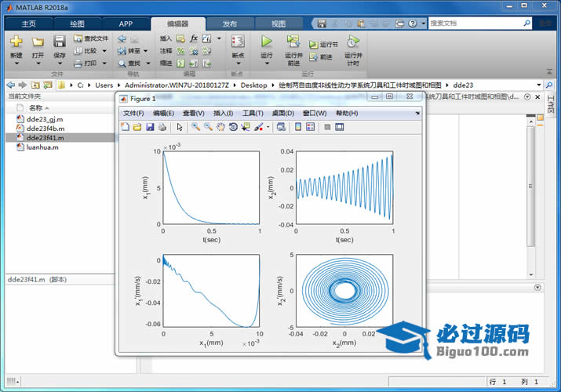The image size is (561, 392).
Task: Click the Print icon in Figure 1 toolbar
Action: (162, 126)
